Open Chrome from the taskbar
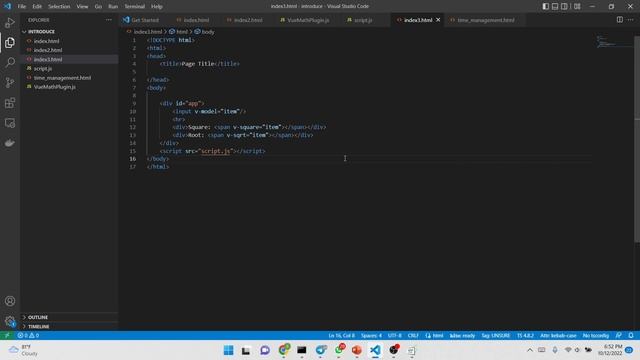 click(x=284, y=350)
